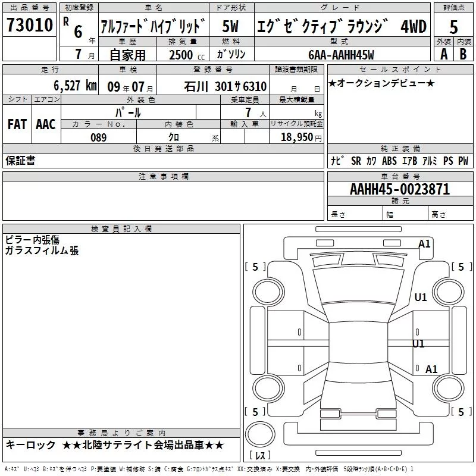Click model code 6AA-AAHH45W
The height and width of the screenshot is (476, 476).
click(341, 55)
